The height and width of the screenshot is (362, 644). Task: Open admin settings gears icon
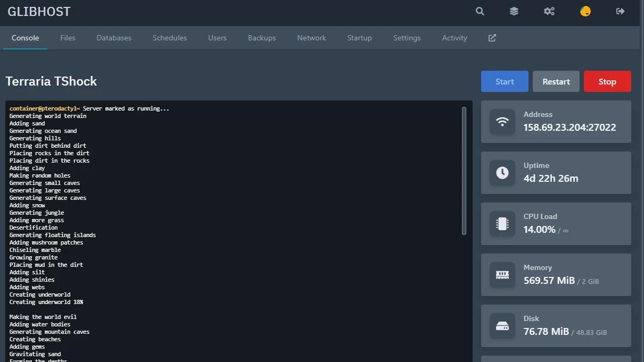549,11
